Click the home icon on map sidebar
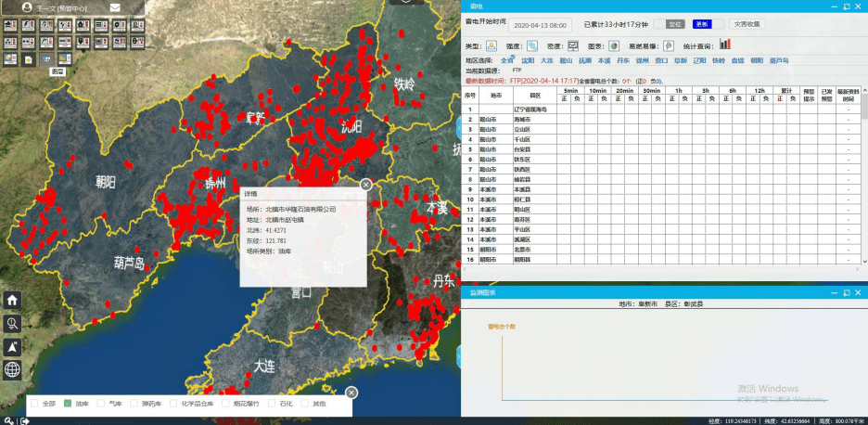868x425 pixels. coord(12,300)
